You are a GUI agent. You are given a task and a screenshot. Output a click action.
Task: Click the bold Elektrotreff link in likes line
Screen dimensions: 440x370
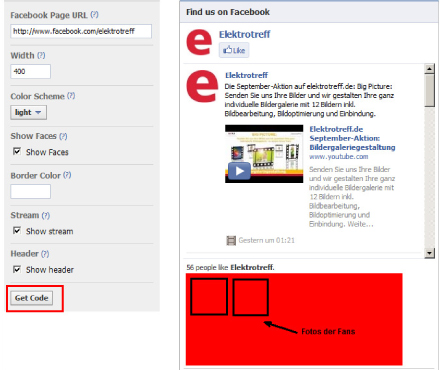point(252,268)
